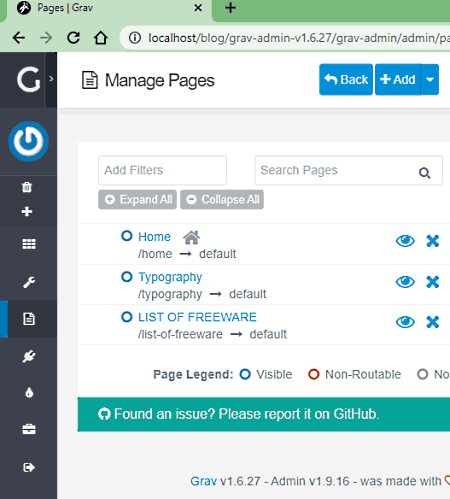Open the Tools briefcase icon
The height and width of the screenshot is (499, 450).
click(29, 429)
